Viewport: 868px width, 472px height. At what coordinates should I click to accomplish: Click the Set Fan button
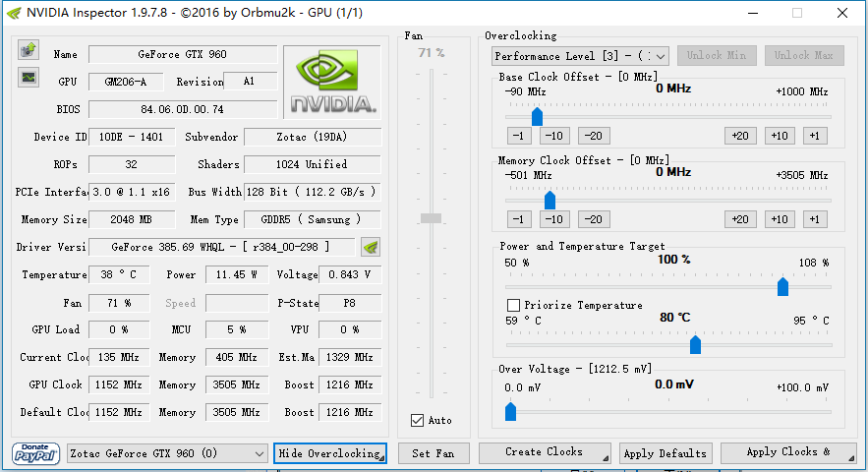click(x=434, y=453)
